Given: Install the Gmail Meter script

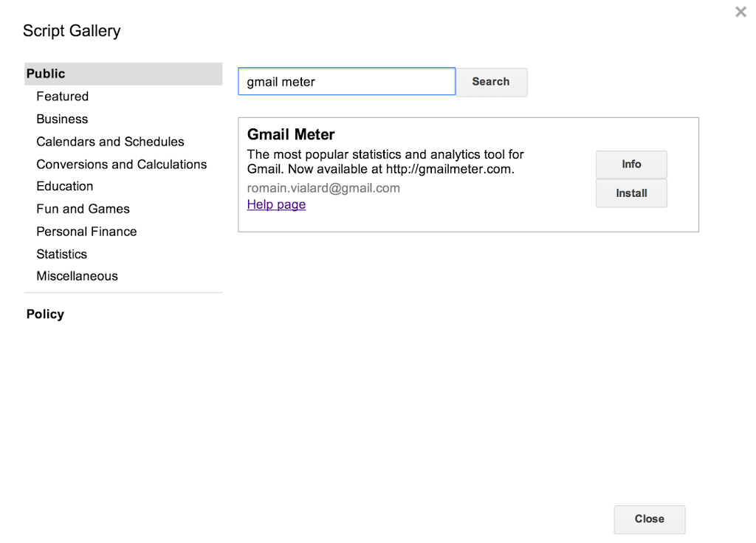Looking at the screenshot, I should pyautogui.click(x=632, y=193).
